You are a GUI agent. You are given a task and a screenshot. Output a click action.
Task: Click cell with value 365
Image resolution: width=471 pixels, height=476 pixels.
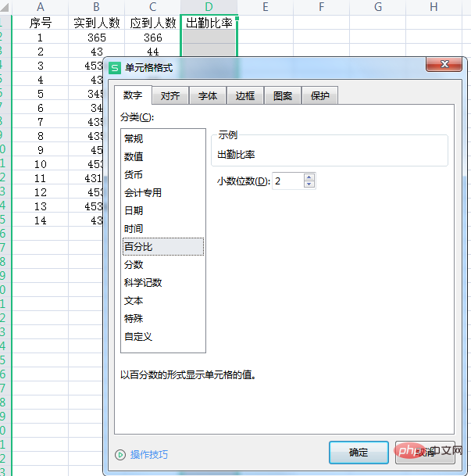point(96,38)
